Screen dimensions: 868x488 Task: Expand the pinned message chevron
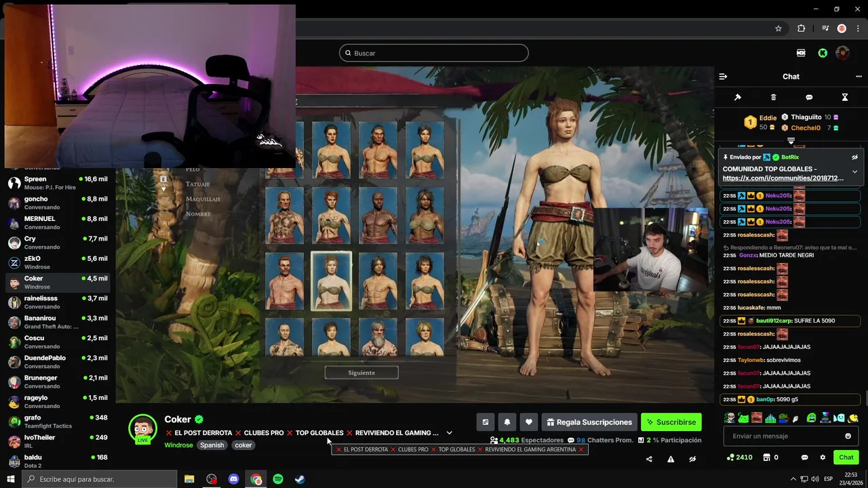(x=854, y=171)
